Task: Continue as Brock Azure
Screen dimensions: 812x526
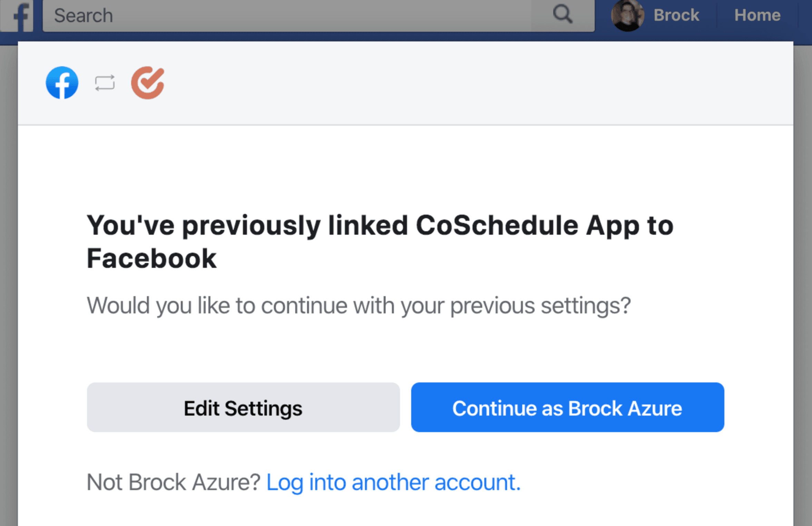Action: click(x=567, y=407)
